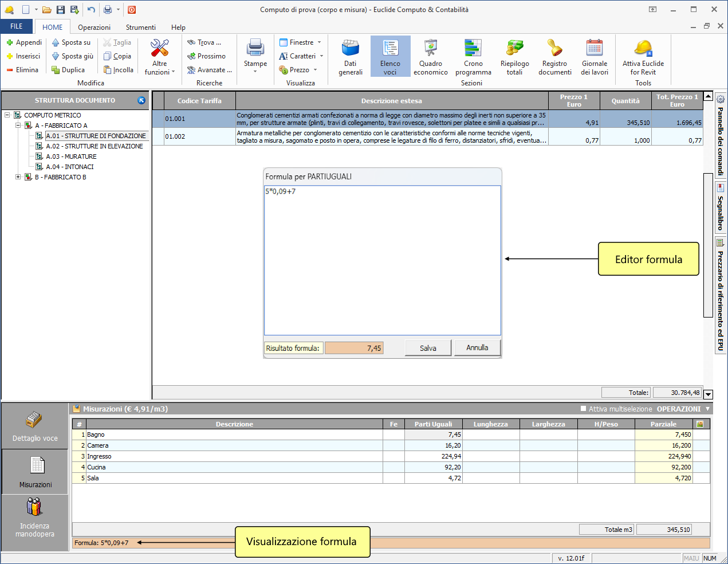Select A.02 - STRUTTURE IN ELEVAZIONE tree item
This screenshot has width=728, height=564.
(94, 146)
